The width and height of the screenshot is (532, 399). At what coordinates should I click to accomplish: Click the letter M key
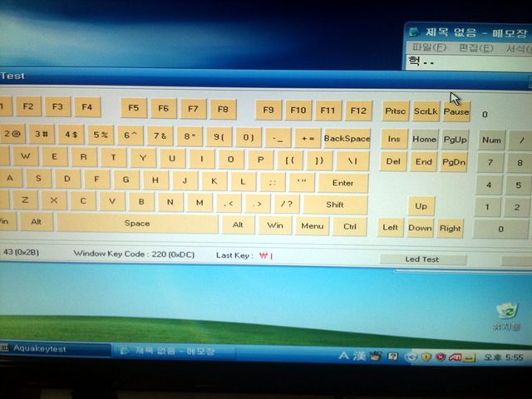pos(199,203)
